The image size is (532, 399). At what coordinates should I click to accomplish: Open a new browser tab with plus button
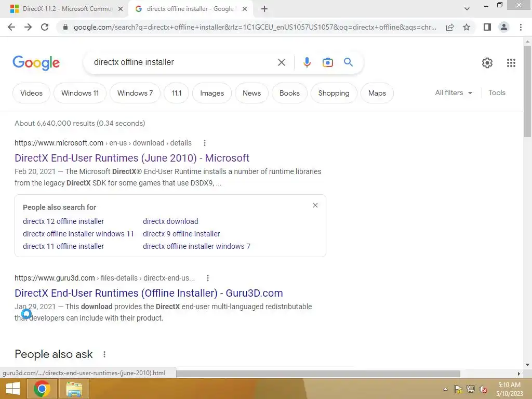coord(264,9)
